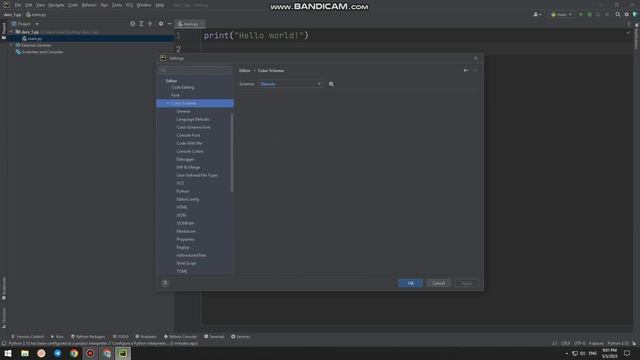Viewport: 640px width, 360px height.
Task: Click Expand All icon in Project panel
Action: [141, 24]
